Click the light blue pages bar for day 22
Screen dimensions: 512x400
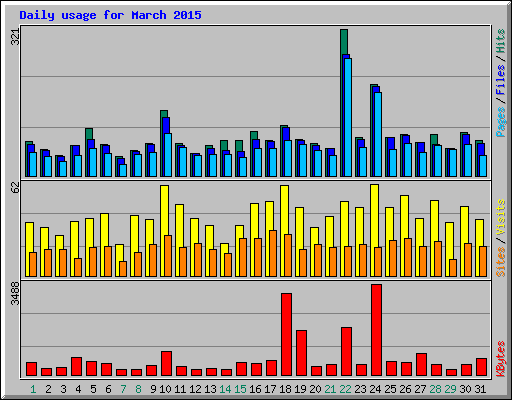(348, 117)
